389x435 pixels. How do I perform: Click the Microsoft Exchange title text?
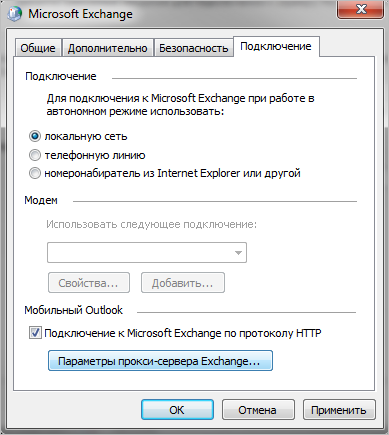(x=80, y=14)
